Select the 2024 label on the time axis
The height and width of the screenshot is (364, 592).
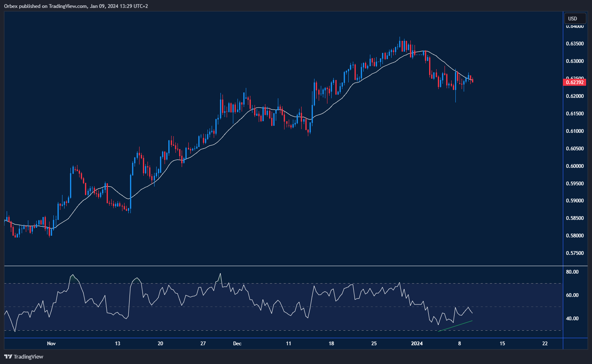click(x=417, y=344)
